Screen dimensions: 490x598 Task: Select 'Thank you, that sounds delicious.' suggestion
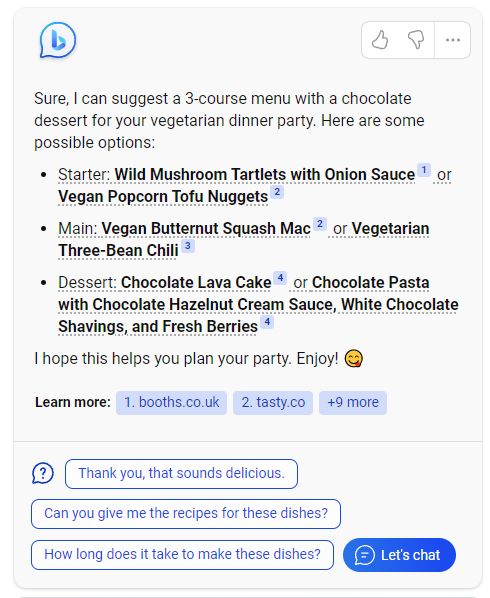181,474
